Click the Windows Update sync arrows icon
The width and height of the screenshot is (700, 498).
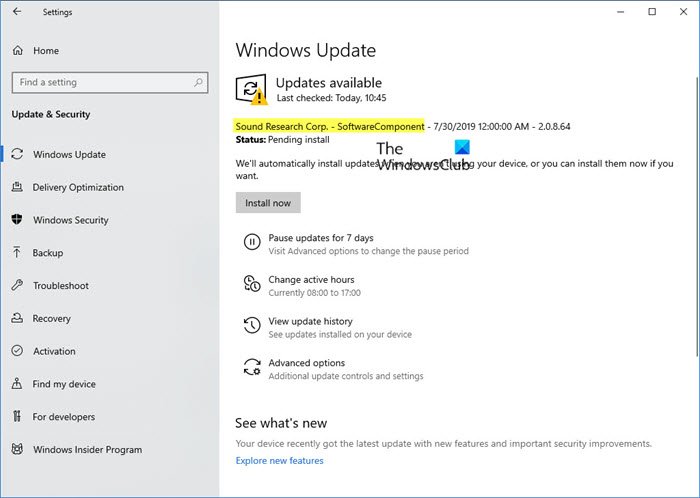tap(17, 154)
